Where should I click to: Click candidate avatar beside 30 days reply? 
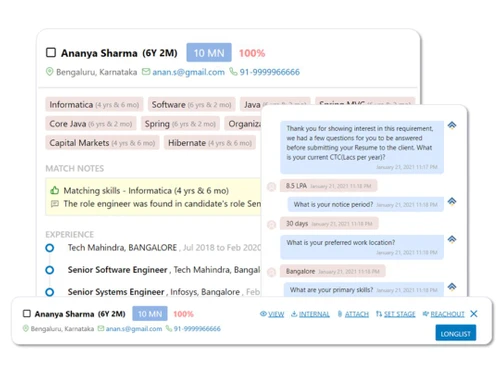[x=272, y=225]
